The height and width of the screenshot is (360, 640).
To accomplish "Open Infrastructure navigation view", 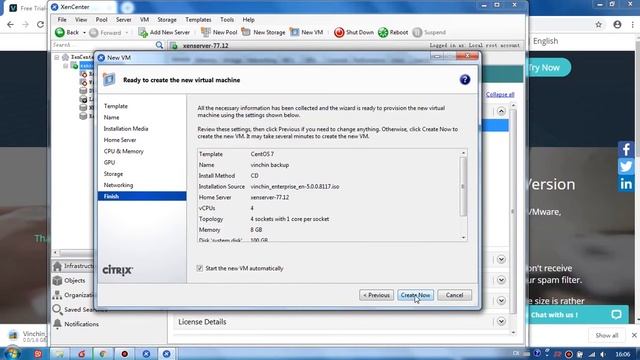I will (73, 266).
